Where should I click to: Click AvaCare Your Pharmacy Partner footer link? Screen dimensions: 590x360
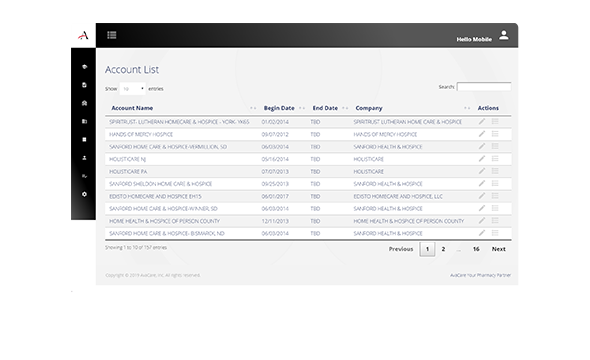click(481, 275)
